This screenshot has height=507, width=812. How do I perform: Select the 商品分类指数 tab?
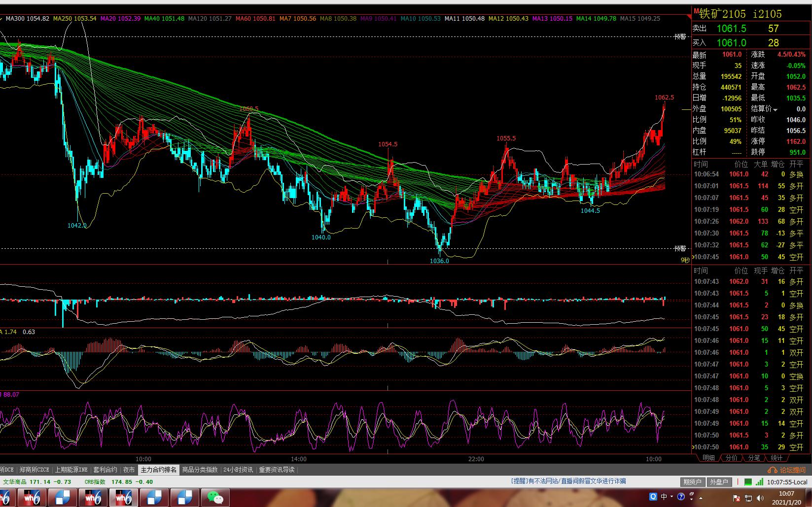coord(200,470)
